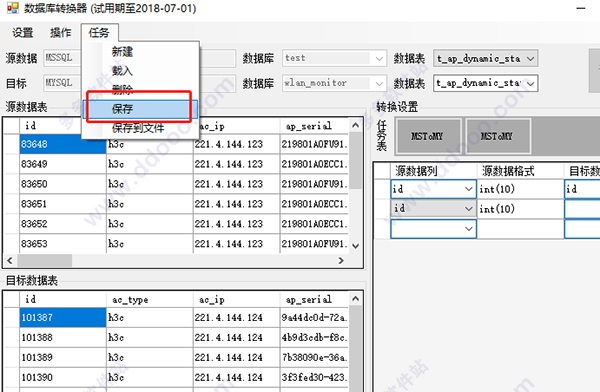Click 219801A0ECC1 cell in row 83649
Image resolution: width=600 pixels, height=392 pixels.
pyautogui.click(x=315, y=164)
